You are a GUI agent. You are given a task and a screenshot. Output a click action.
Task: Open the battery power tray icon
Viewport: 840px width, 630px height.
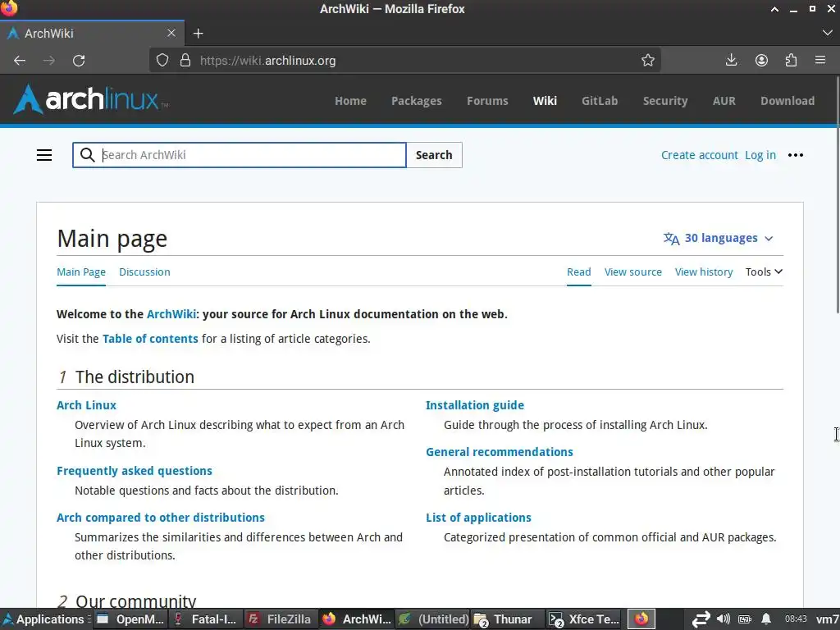(745, 619)
